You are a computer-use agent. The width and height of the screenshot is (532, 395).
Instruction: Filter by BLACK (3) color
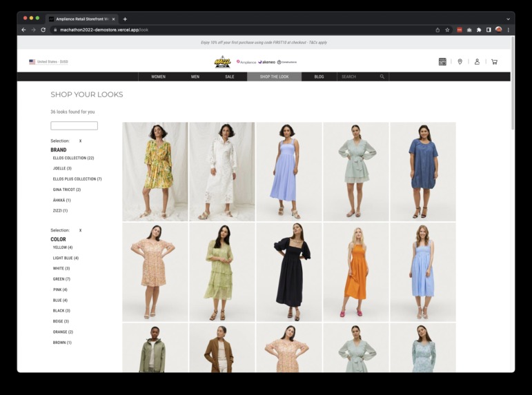[61, 311]
